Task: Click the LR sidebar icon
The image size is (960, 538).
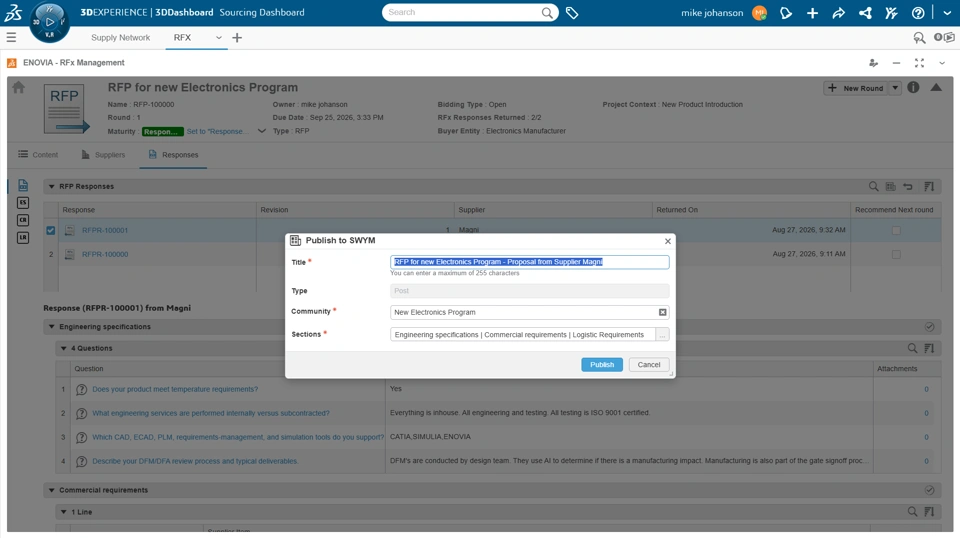Action: coord(23,237)
